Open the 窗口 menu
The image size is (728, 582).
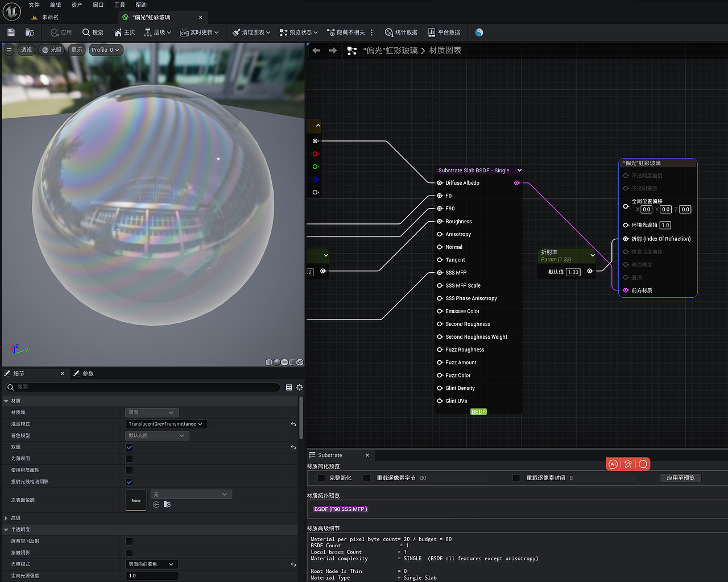[98, 5]
